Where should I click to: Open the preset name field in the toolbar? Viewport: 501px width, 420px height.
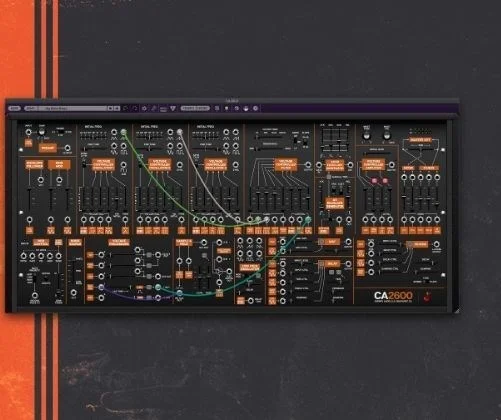pos(73,108)
